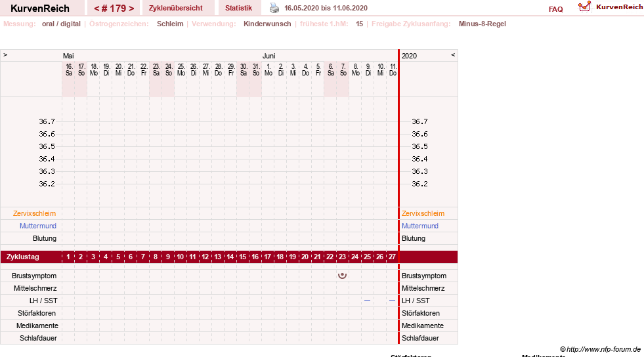Click the left Brustsymptom row label

click(x=34, y=276)
